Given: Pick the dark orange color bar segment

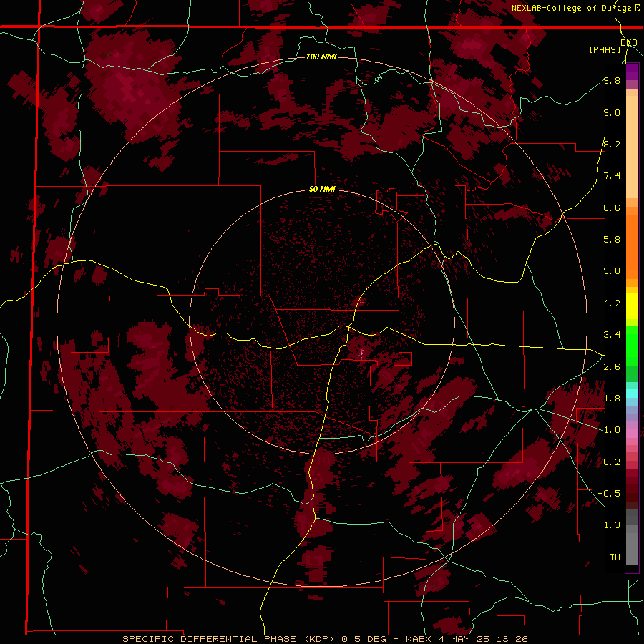Looking at the screenshot, I should [x=632, y=248].
